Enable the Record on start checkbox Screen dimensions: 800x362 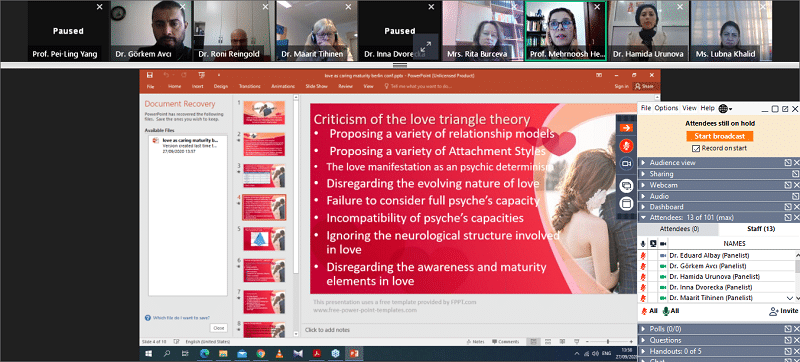pos(695,148)
